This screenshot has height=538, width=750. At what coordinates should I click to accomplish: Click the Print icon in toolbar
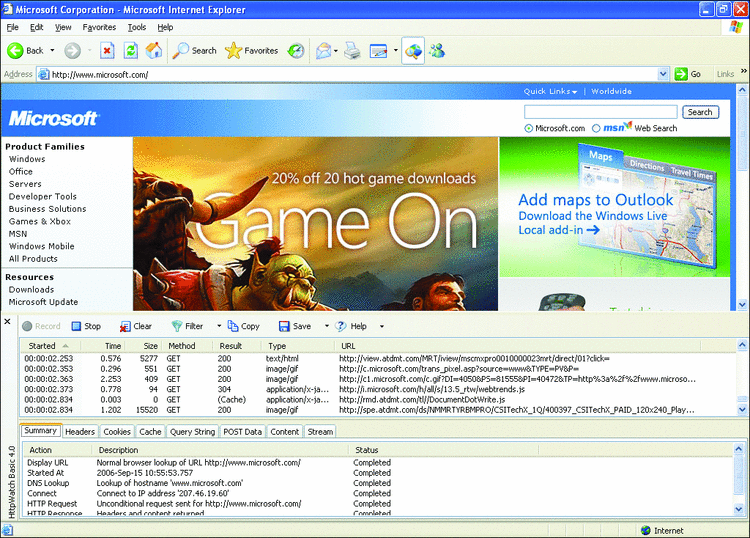(353, 51)
